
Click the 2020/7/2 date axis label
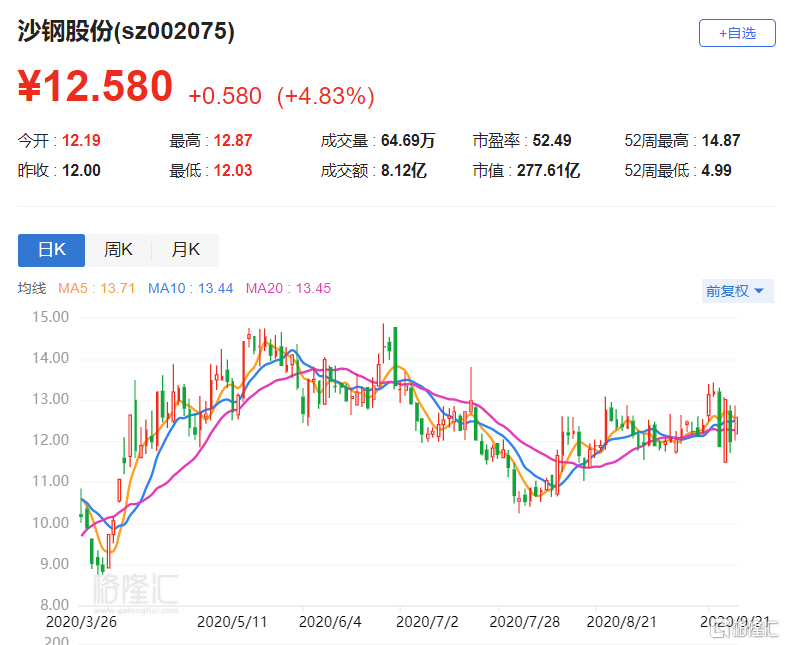pos(427,622)
